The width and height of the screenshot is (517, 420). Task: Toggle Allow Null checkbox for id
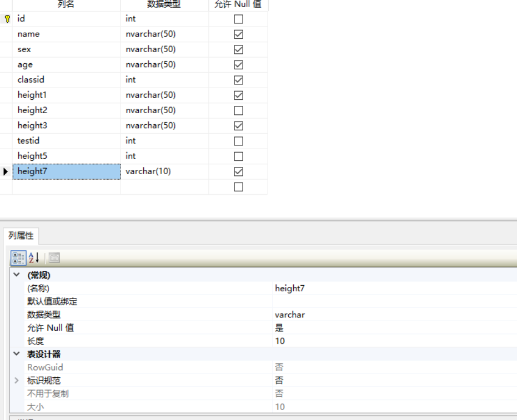point(238,19)
